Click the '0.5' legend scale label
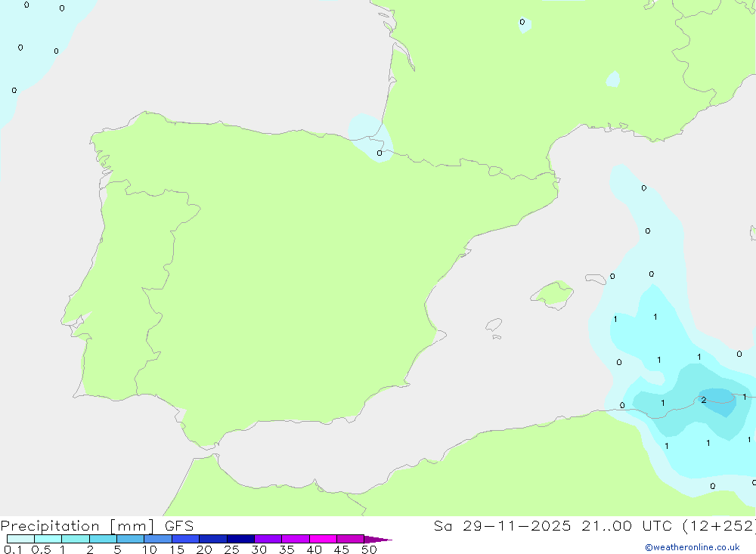 click(x=41, y=549)
